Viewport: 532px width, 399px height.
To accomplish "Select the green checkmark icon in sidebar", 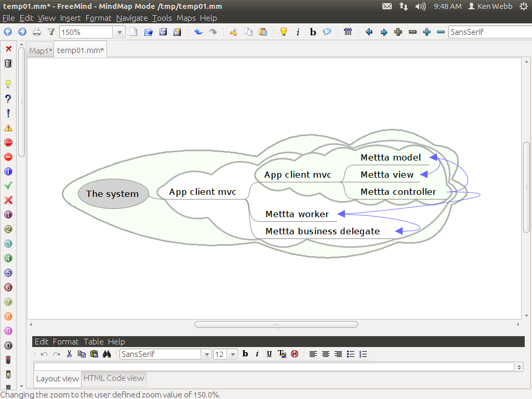I will pyautogui.click(x=8, y=185).
